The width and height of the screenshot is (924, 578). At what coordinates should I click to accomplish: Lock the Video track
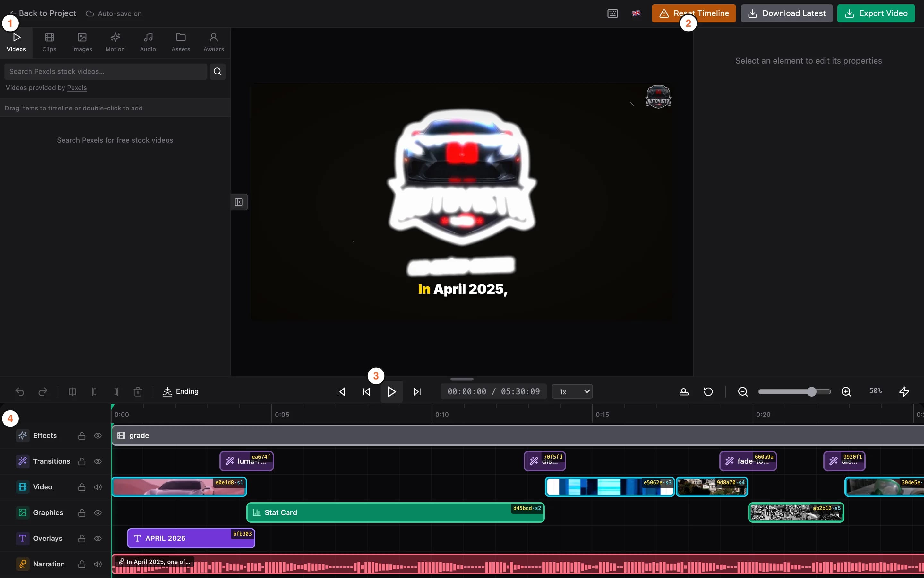click(82, 487)
